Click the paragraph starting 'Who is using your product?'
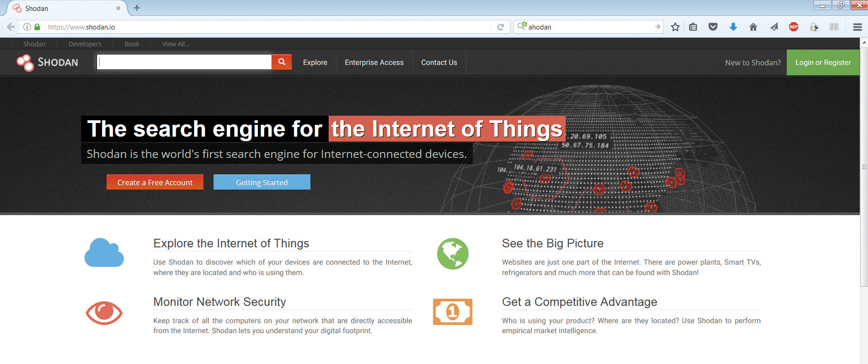This screenshot has height=364, width=868. pos(631,326)
